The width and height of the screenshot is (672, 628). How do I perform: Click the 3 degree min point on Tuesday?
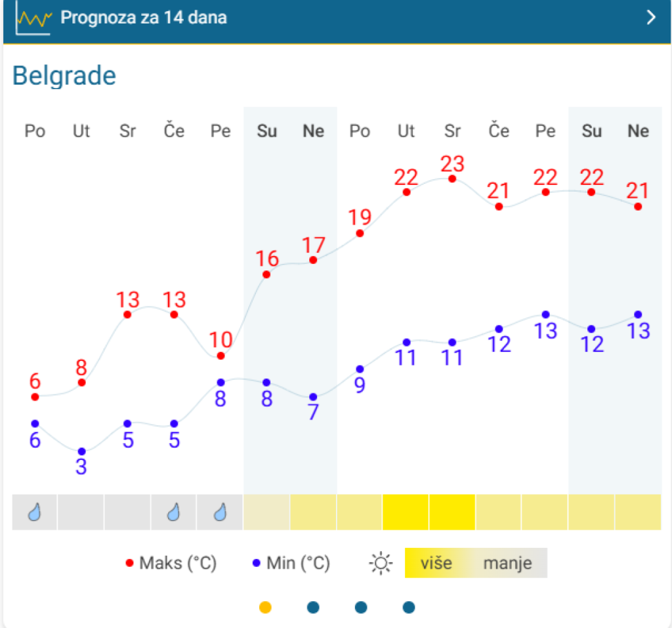pos(81,451)
